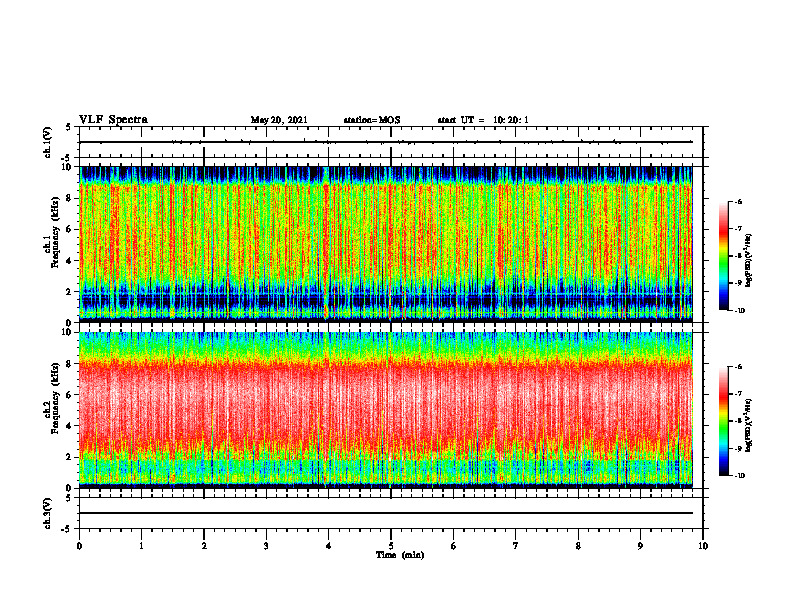
Task: Click the ch.2 spectrogram panel
Action: pos(386,410)
